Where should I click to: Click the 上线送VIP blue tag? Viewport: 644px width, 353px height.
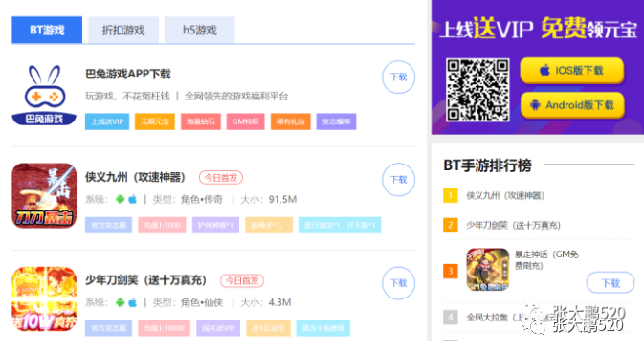coord(107,121)
